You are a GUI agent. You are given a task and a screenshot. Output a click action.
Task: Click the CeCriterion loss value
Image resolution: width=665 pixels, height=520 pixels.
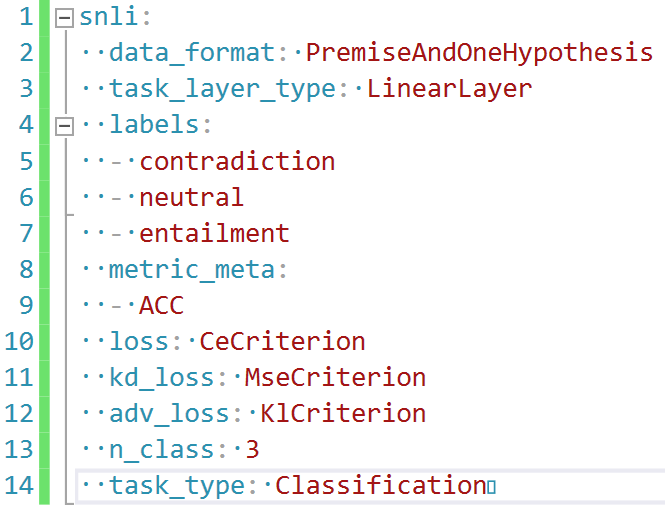[x=282, y=342]
